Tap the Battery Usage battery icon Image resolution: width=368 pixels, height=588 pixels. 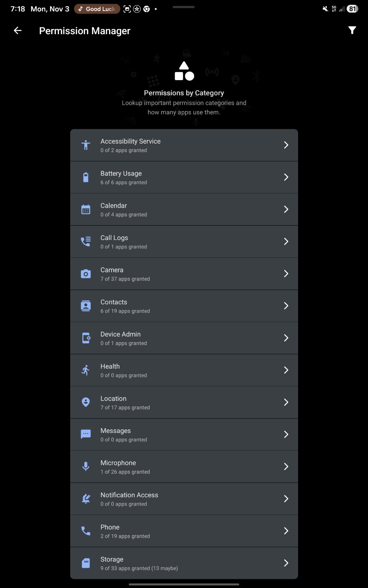click(x=86, y=177)
